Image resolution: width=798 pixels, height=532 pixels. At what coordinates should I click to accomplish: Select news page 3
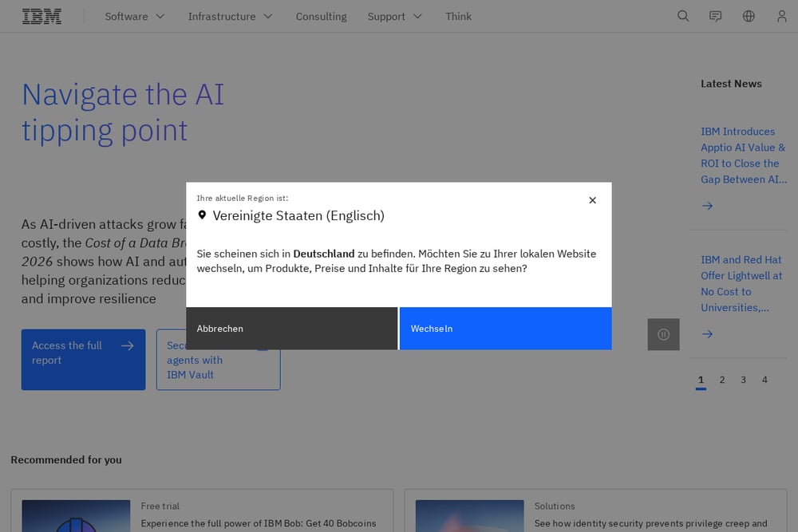[x=744, y=380]
